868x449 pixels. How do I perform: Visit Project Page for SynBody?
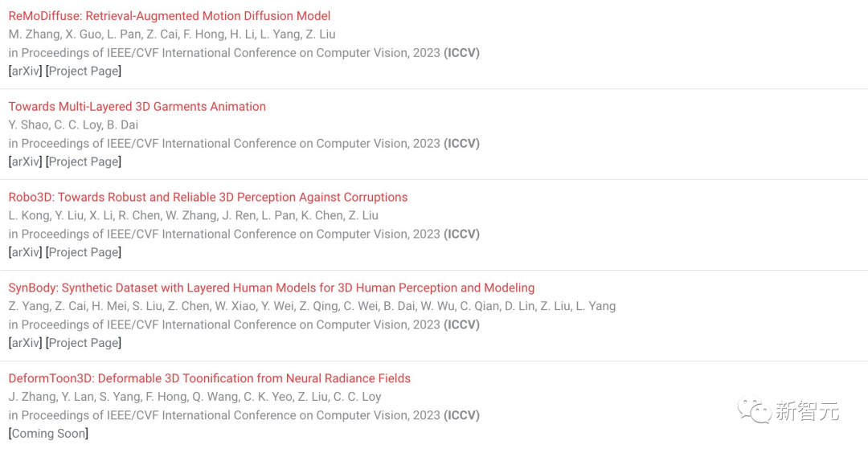point(84,343)
